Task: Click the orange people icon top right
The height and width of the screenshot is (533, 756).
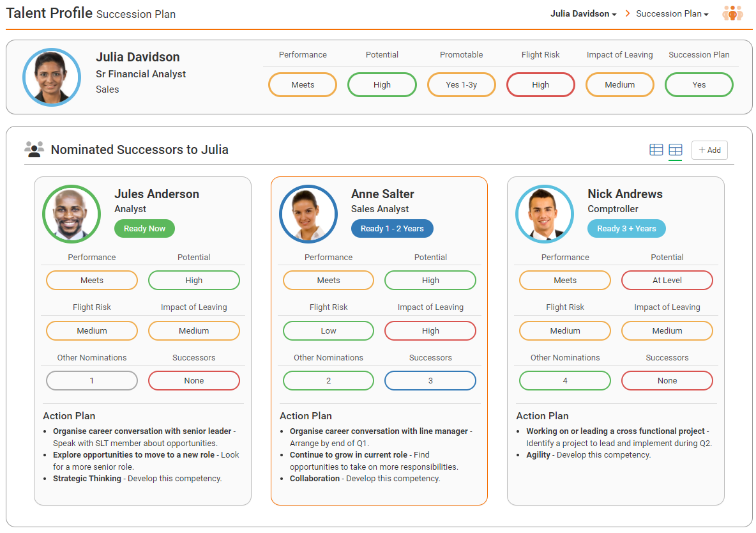Action: pyautogui.click(x=732, y=13)
